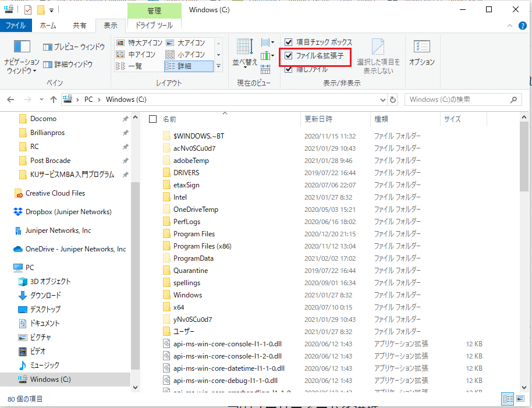Viewport: 532px width, 408px height.
Task: Go up one level with up arrow
Action: click(x=54, y=100)
